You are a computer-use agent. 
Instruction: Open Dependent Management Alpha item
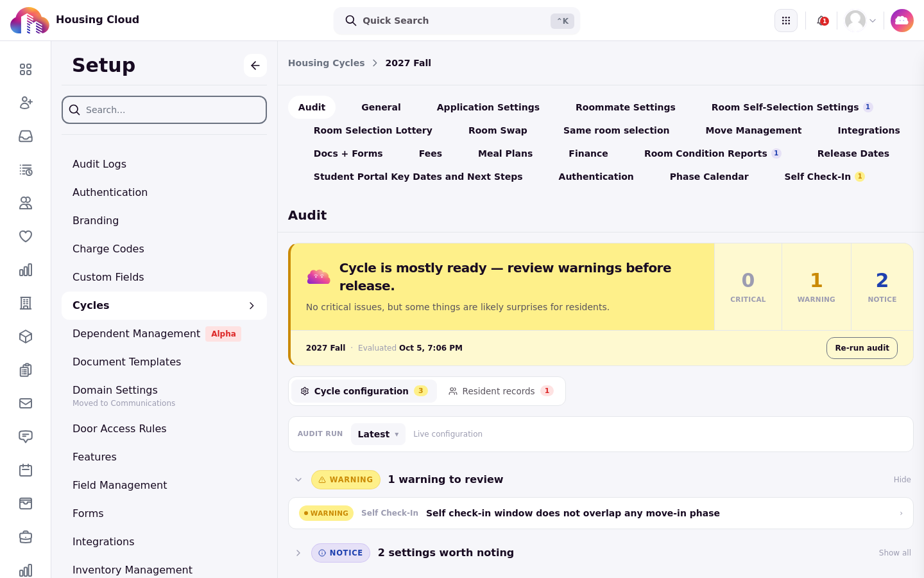point(164,334)
